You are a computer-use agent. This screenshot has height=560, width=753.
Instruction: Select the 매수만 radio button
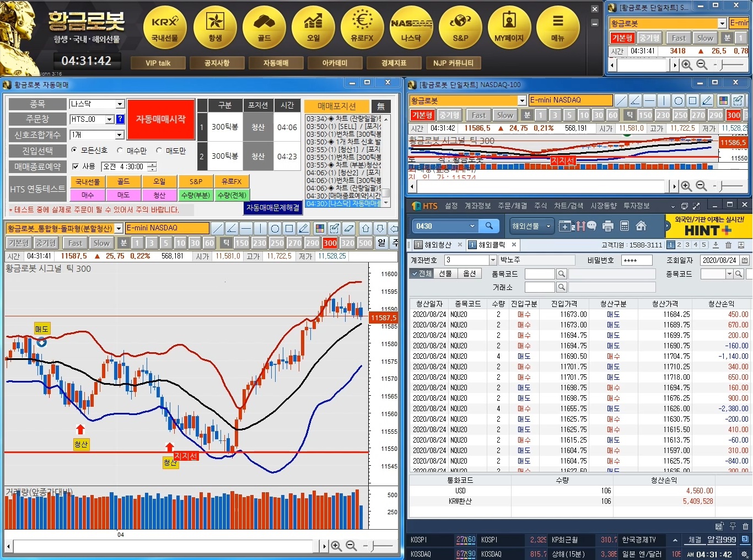tap(120, 150)
